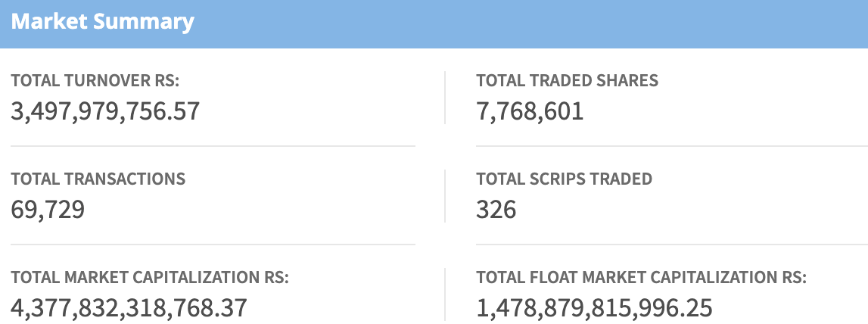Screen dimensions: 868x324
Task: Click the Market Summary header title
Action: pyautogui.click(x=102, y=21)
